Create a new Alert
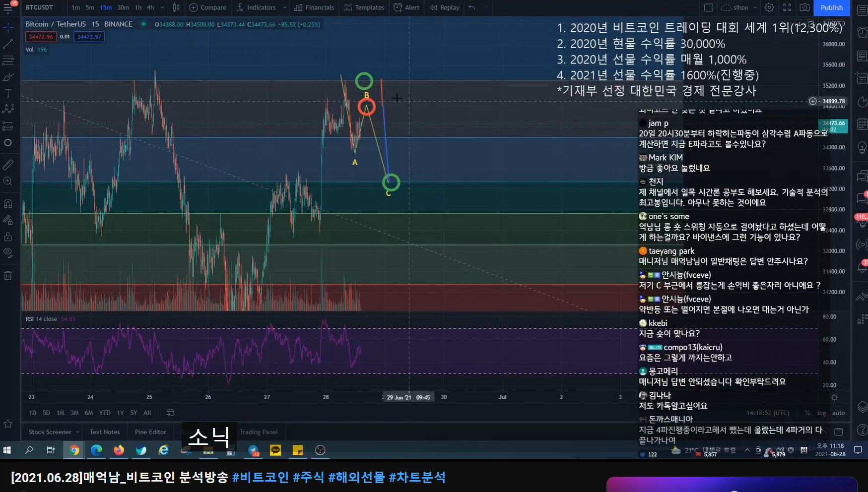868x492 pixels. [x=406, y=7]
